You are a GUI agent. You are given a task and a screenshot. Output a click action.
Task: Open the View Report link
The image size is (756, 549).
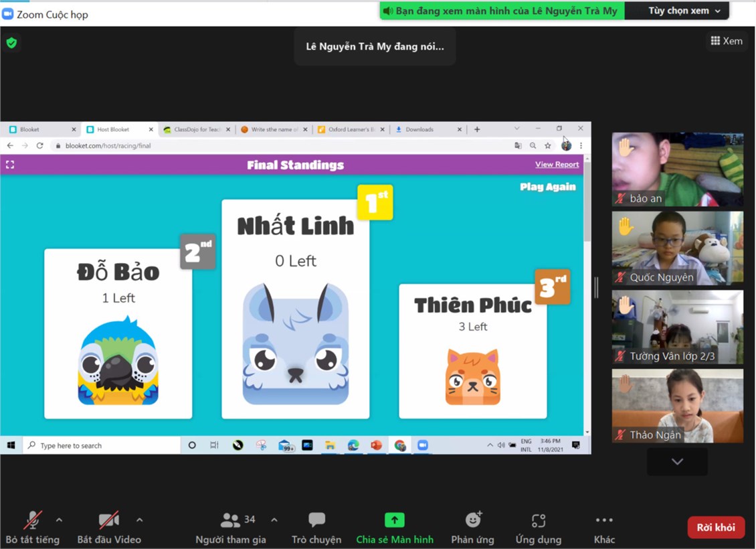pyautogui.click(x=557, y=165)
